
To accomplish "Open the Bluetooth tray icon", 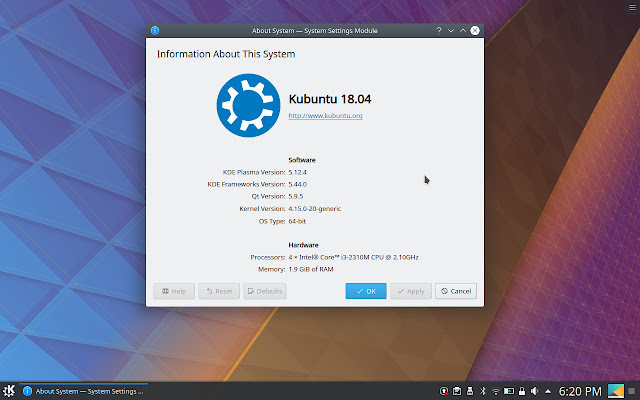I will click(483, 391).
